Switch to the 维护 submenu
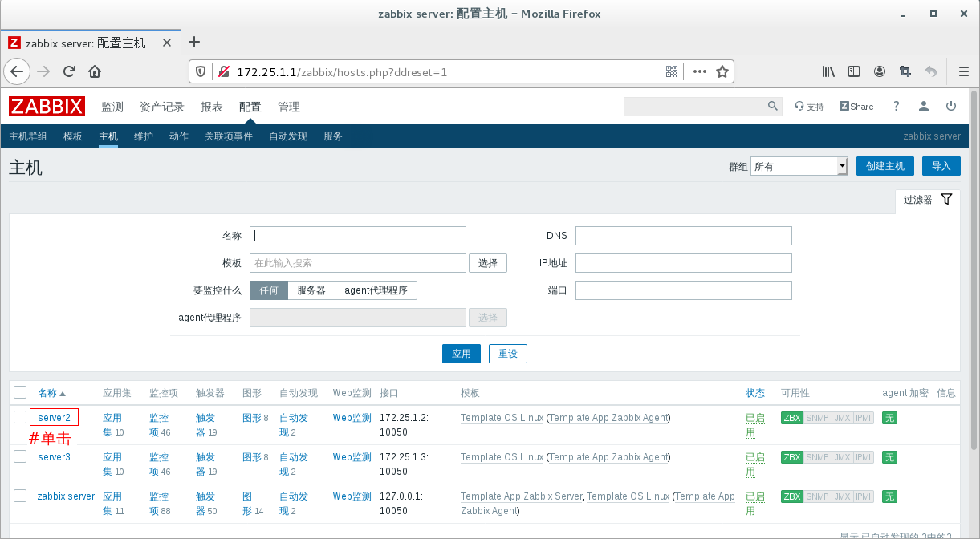The width and height of the screenshot is (980, 539). [144, 136]
